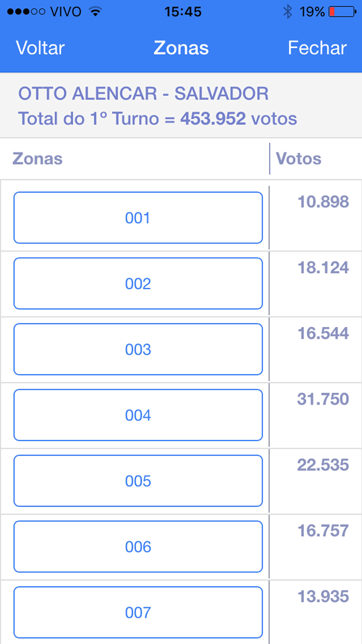
Task: Tap the 15:45 clock in status bar
Action: click(183, 12)
